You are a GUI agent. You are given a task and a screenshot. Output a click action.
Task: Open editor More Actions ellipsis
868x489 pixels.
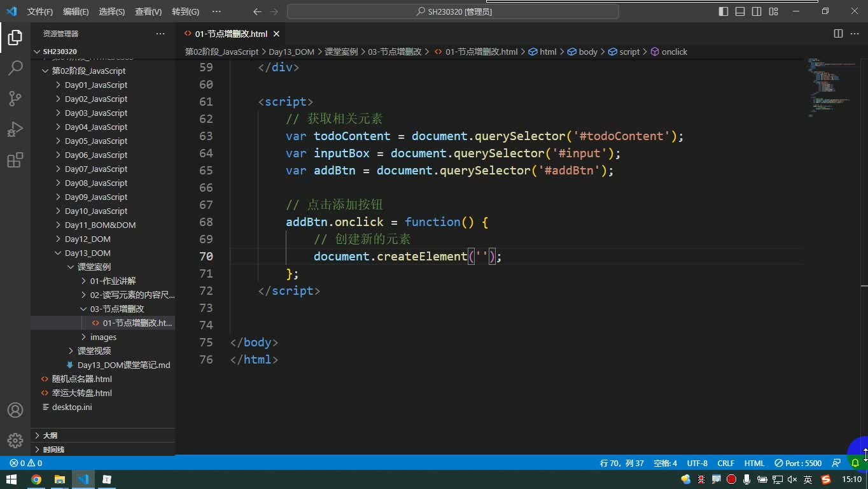855,34
